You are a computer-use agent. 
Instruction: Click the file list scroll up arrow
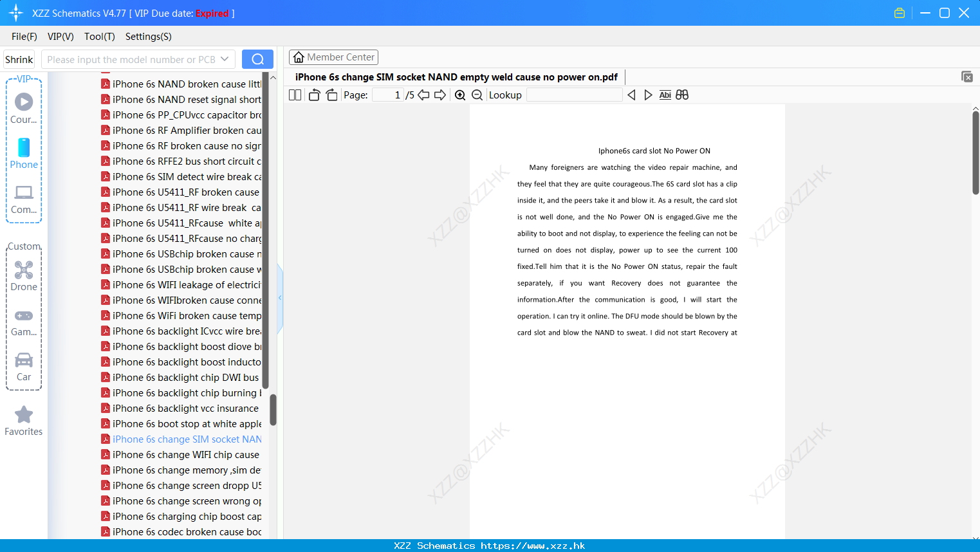273,77
